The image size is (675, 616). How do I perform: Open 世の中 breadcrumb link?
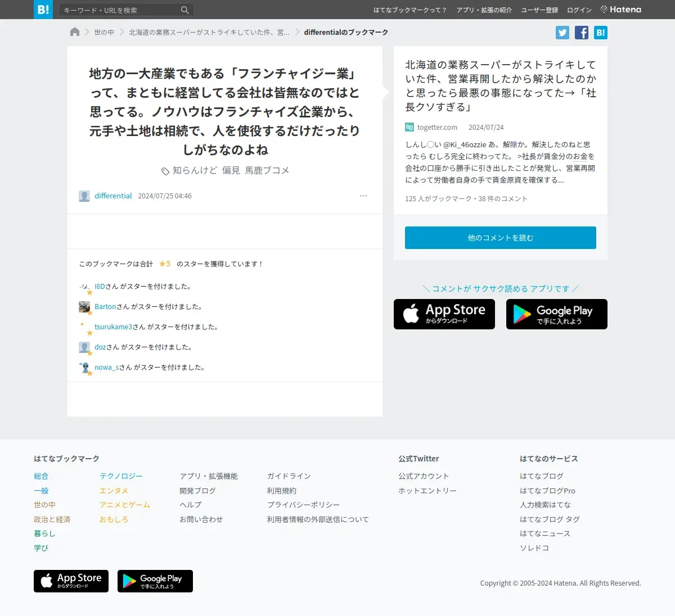[104, 33]
